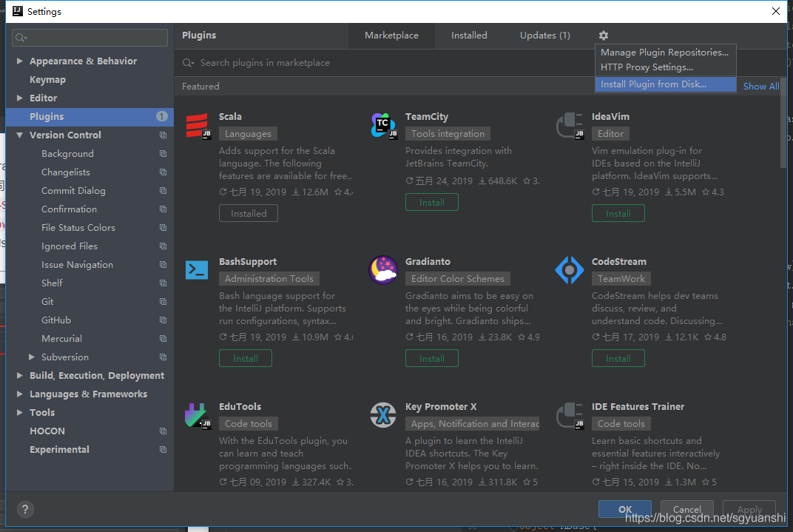Click the "Show All" link
The width and height of the screenshot is (793, 532).
coord(760,86)
